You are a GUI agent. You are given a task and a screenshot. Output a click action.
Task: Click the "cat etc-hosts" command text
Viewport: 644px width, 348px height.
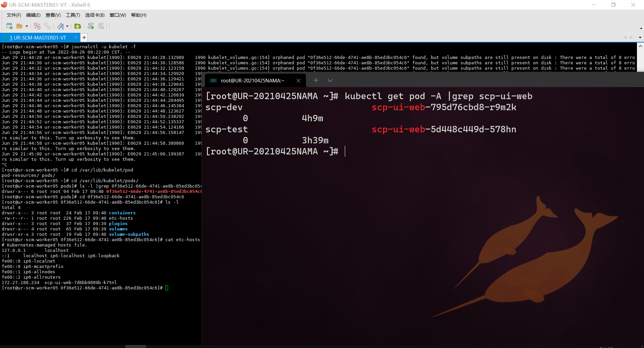click(182, 240)
